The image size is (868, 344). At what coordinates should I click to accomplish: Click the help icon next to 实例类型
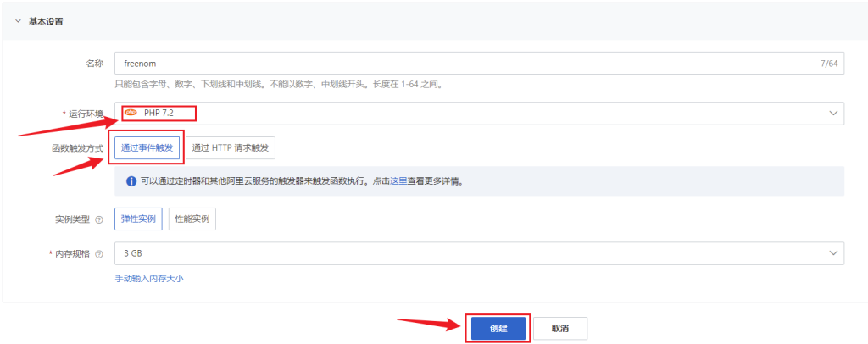[x=99, y=219]
